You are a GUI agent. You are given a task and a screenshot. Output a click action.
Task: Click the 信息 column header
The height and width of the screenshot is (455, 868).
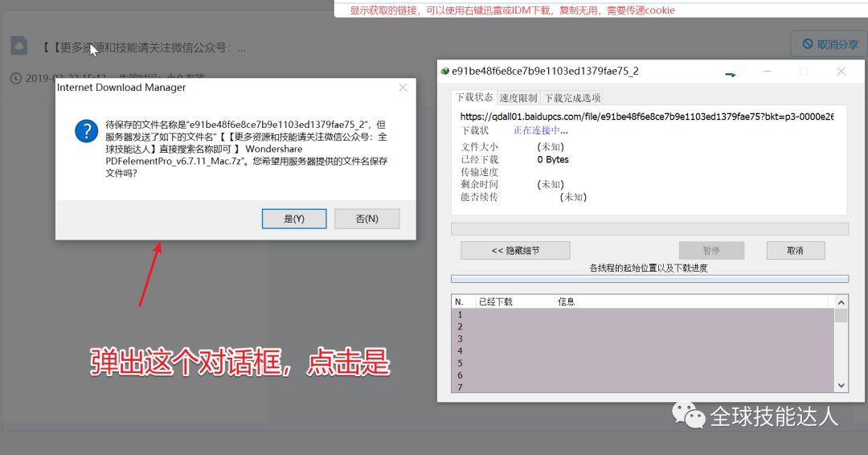692,301
